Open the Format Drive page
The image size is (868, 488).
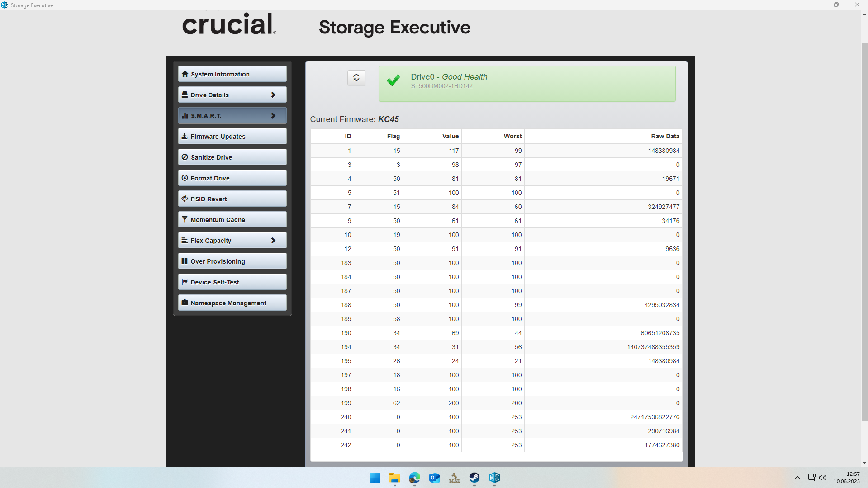click(232, 178)
